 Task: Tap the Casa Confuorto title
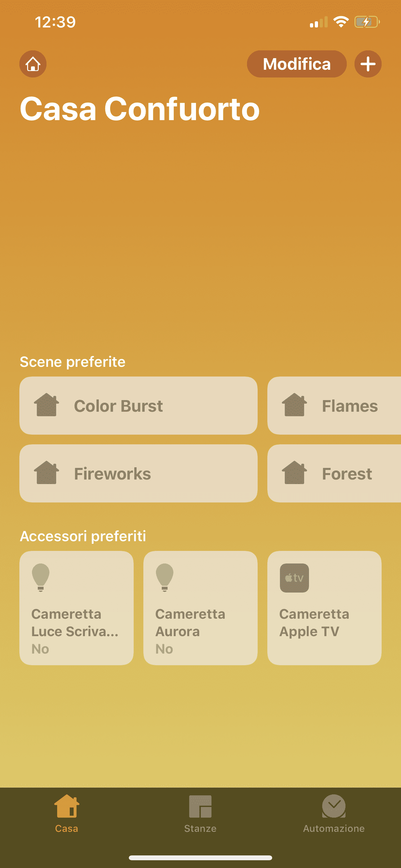click(x=139, y=108)
